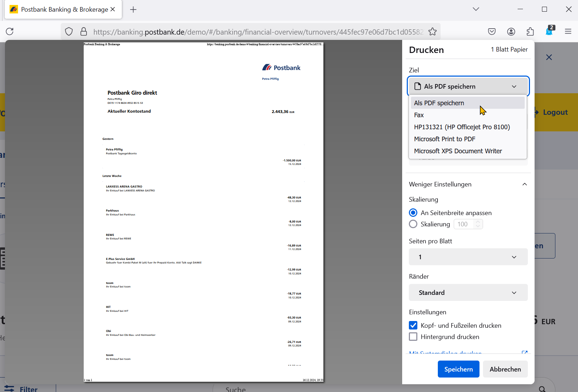
Task: Click the search magnifier icon beside Suche
Action: point(542,389)
